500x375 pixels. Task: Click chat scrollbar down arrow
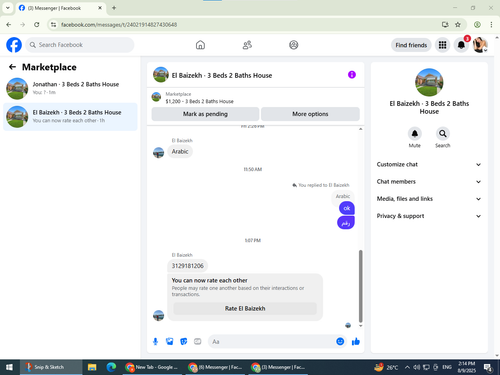(360, 326)
